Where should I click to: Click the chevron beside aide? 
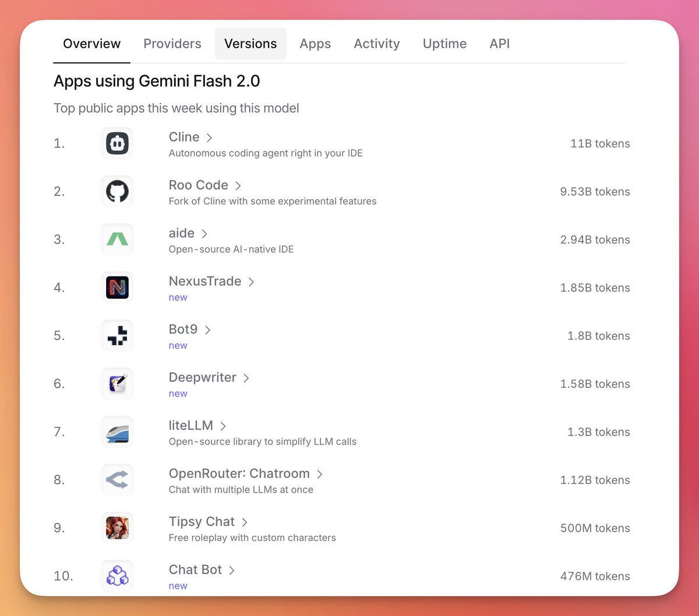(x=204, y=233)
